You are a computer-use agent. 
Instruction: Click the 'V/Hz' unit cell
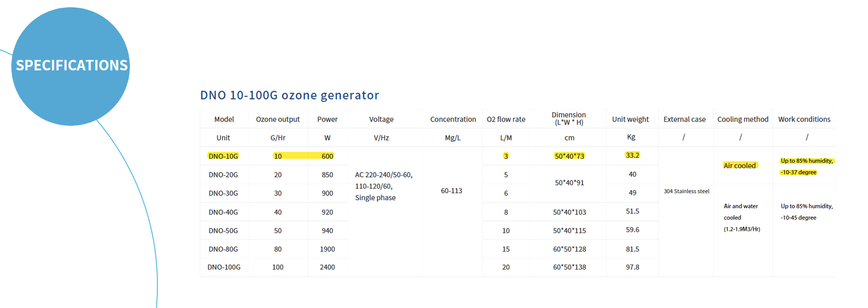pos(381,138)
